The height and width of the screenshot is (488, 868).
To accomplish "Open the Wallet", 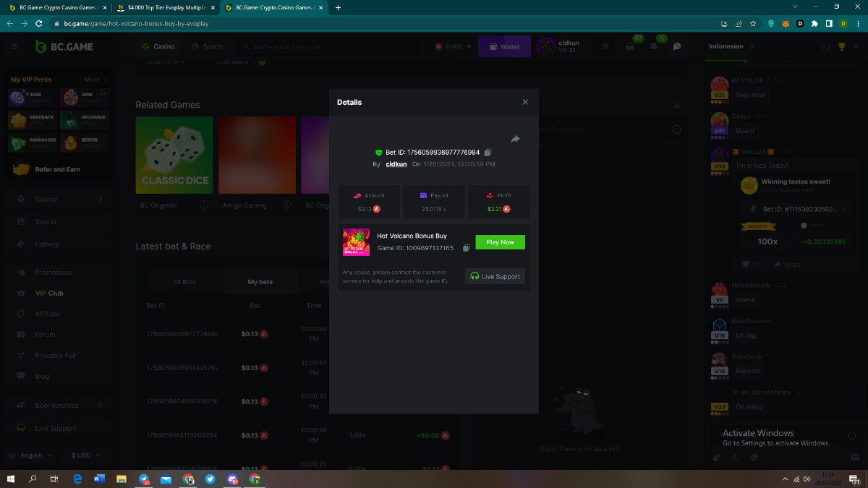I will pos(503,46).
